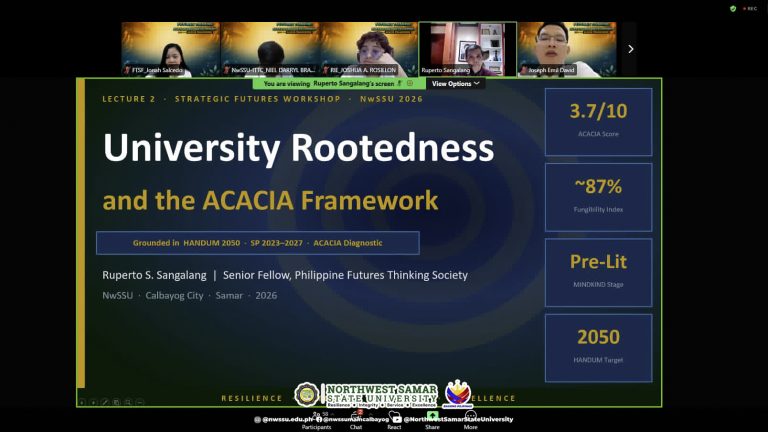Click the @nwssu.edu.ph website handle
Image resolution: width=768 pixels, height=432 pixels.
tap(284, 419)
